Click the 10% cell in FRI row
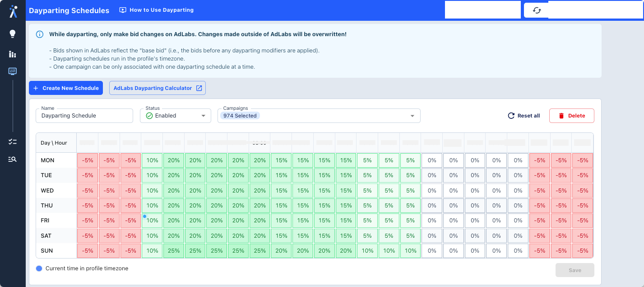This screenshot has width=644, height=287. pos(152,221)
